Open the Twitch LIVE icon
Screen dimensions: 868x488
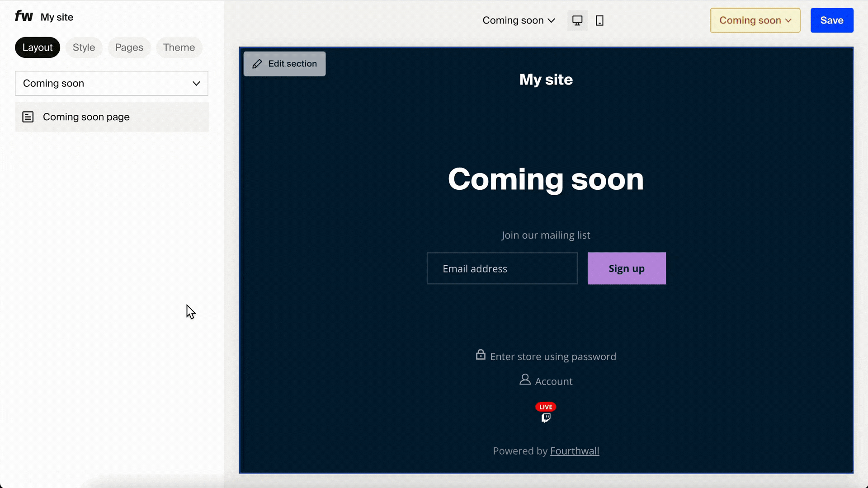click(x=545, y=412)
